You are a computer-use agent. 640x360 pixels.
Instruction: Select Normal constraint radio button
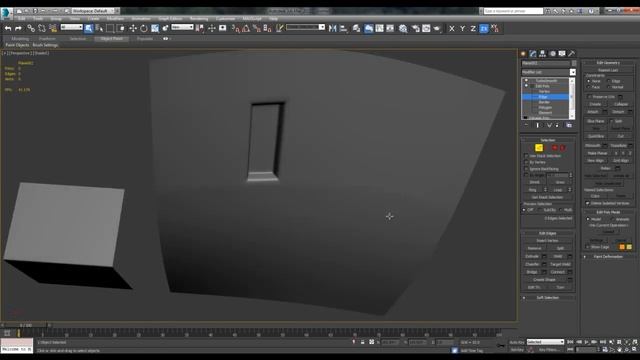(609, 87)
